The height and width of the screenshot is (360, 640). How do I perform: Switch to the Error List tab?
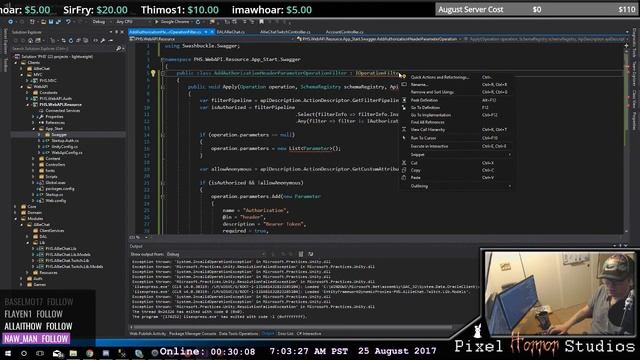tap(285, 334)
